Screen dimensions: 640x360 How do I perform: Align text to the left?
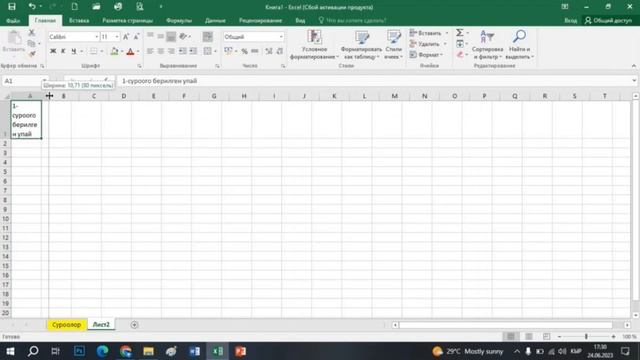150,51
